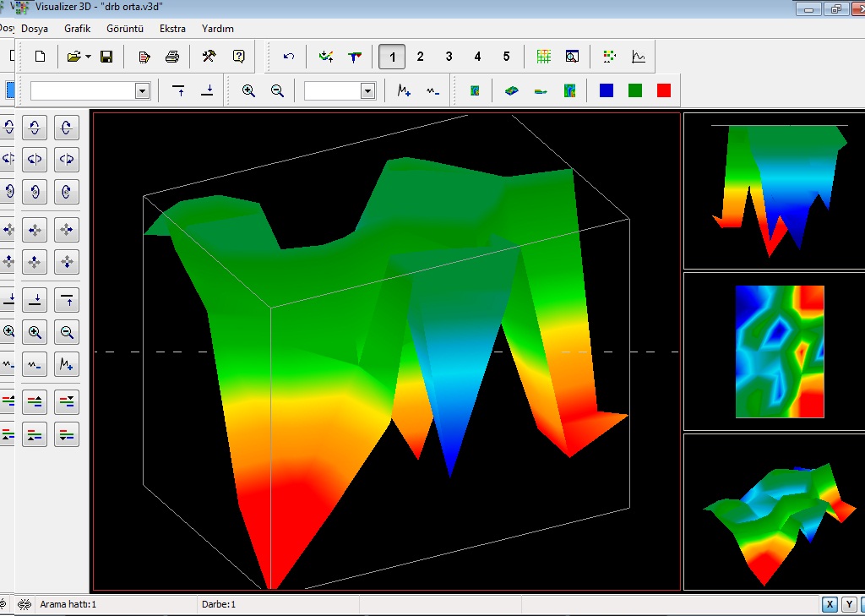Switch to view number 5

pyautogui.click(x=506, y=57)
